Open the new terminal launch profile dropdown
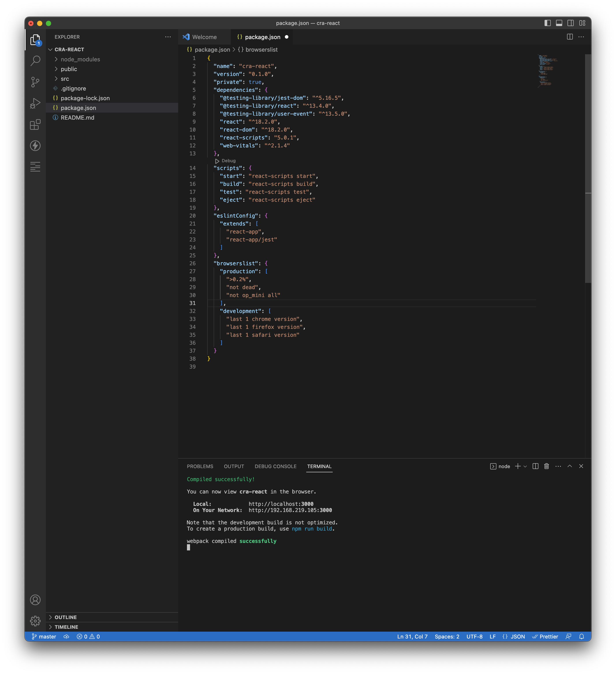 [x=525, y=466]
